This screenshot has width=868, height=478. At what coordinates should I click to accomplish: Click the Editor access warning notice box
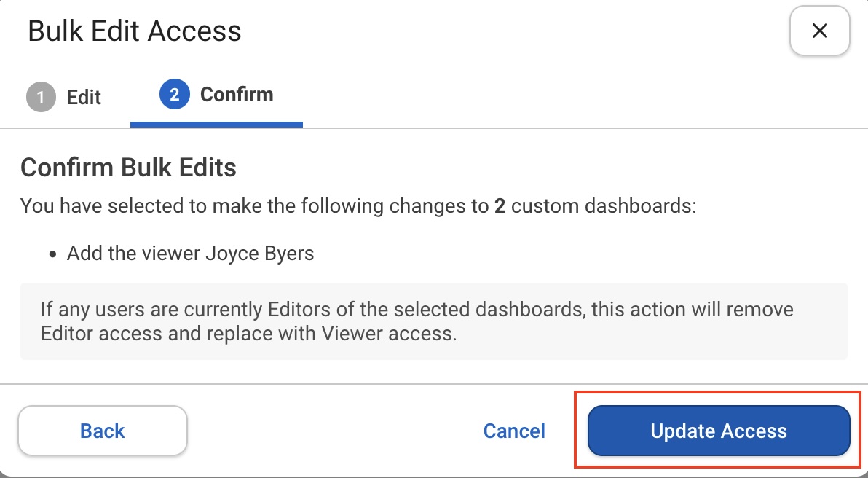tap(433, 321)
